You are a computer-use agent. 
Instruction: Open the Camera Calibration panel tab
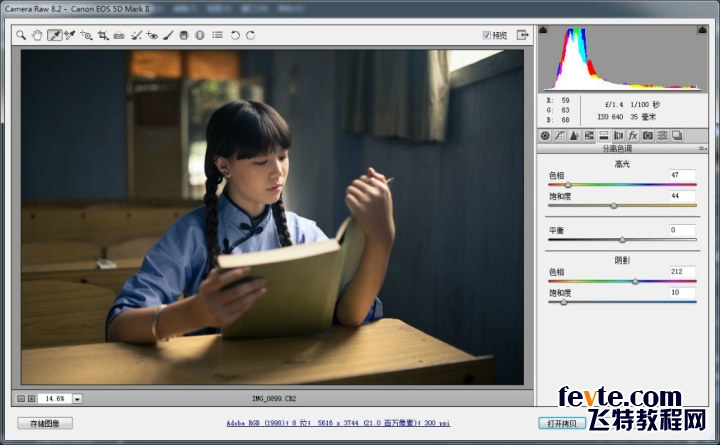pyautogui.click(x=647, y=135)
